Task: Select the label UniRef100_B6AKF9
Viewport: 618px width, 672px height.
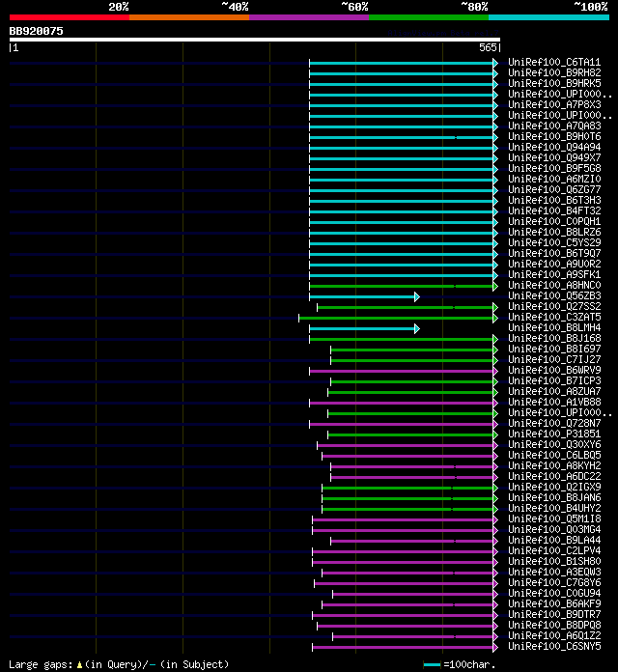Action: [x=554, y=603]
